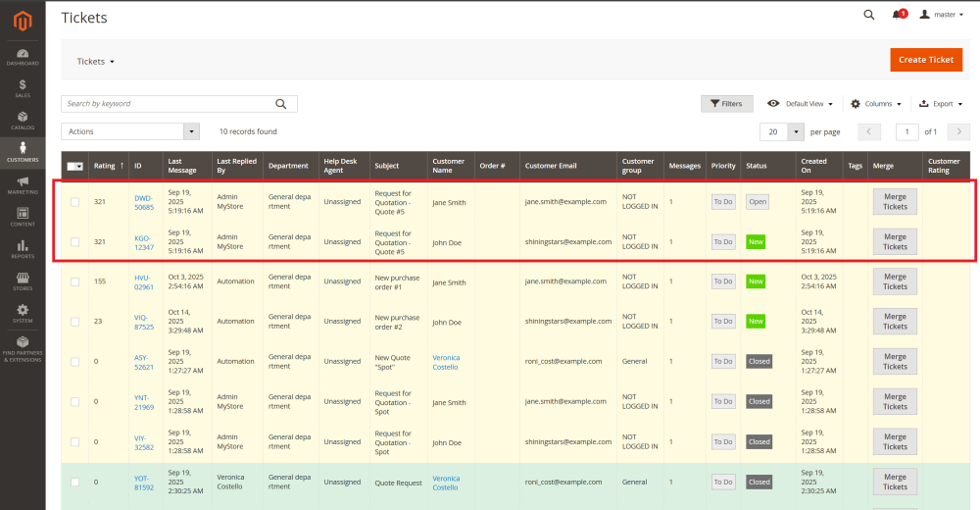This screenshot has height=510, width=980.
Task: Click the Magento logo icon
Action: point(23,22)
